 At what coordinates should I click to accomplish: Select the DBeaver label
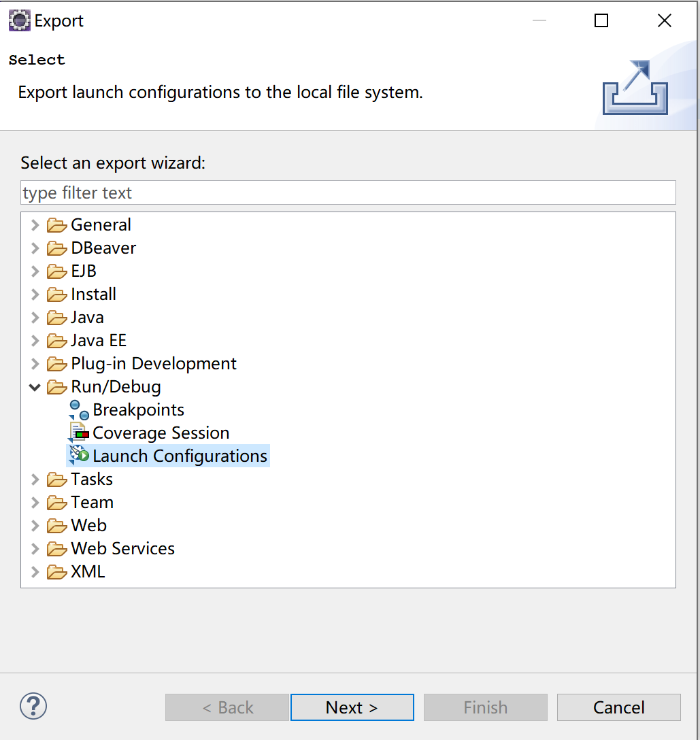tap(103, 248)
